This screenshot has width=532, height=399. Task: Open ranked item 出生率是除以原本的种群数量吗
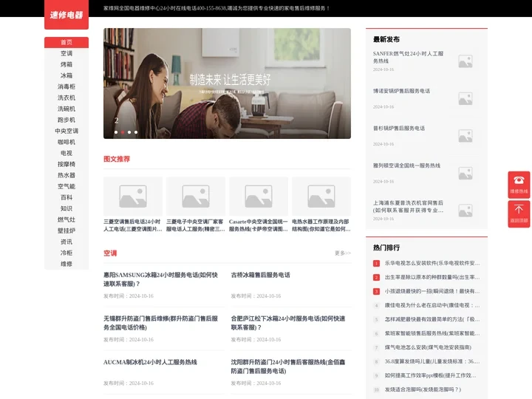pyautogui.click(x=432, y=277)
